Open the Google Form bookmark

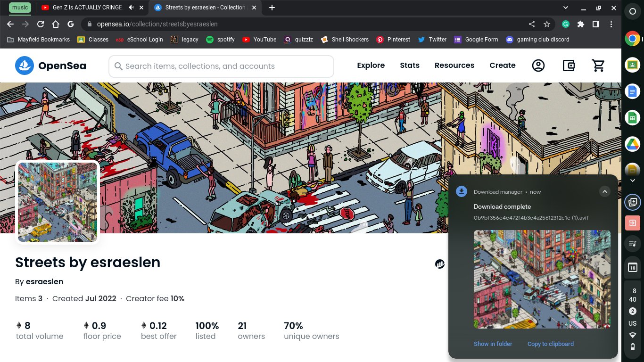point(476,40)
